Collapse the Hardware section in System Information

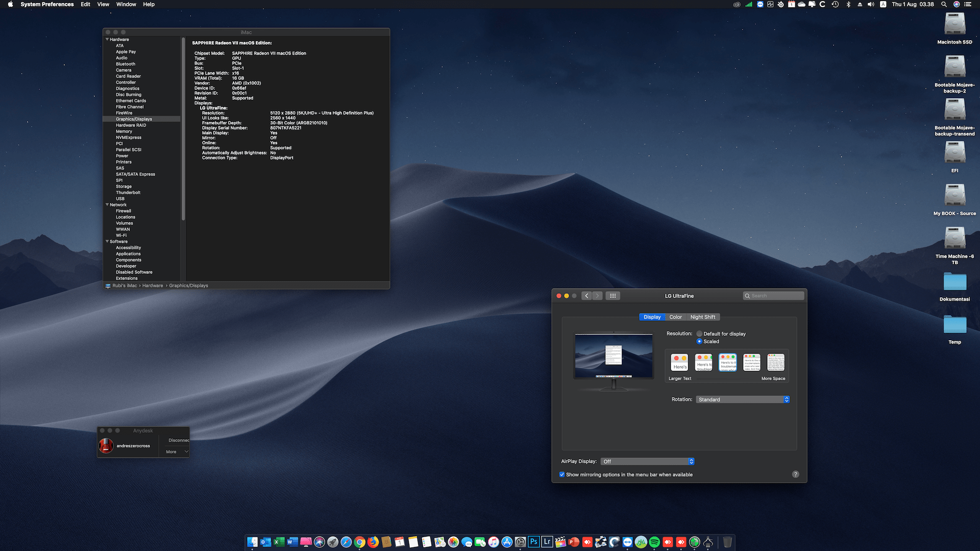pos(107,39)
